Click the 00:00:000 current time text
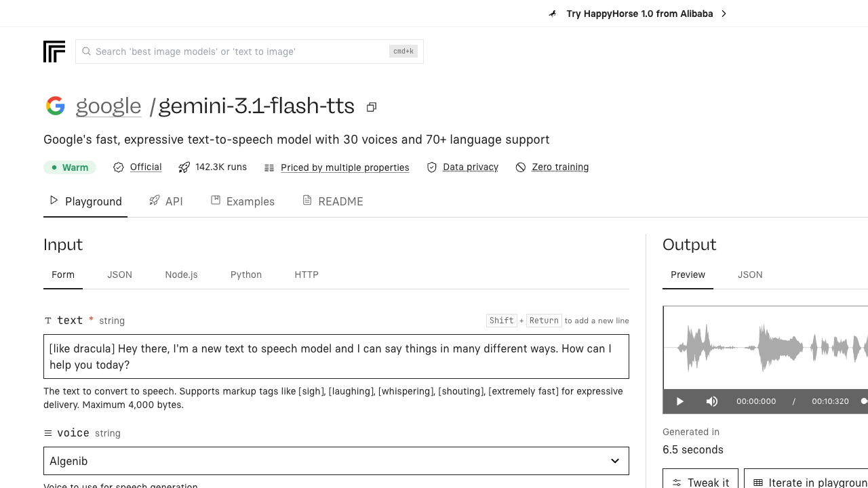The image size is (868, 488). 756,401
